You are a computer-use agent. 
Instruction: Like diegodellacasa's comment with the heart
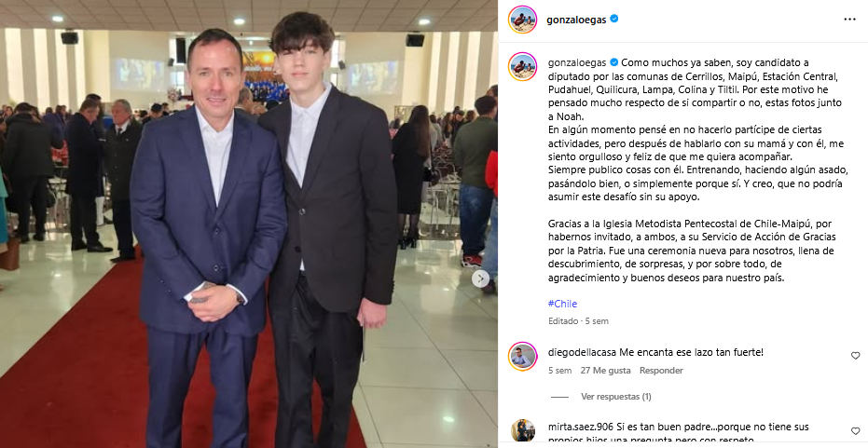point(855,356)
